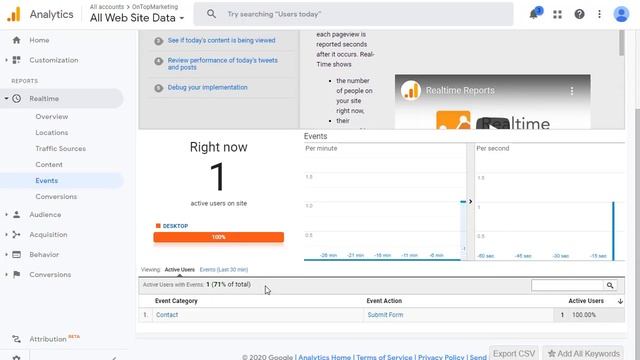The image size is (640, 360).
Task: Open the Realtime Content report
Action: (49, 164)
